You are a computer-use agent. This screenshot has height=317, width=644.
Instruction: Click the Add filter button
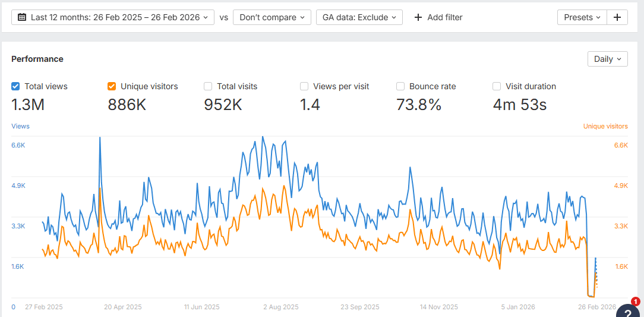[438, 17]
